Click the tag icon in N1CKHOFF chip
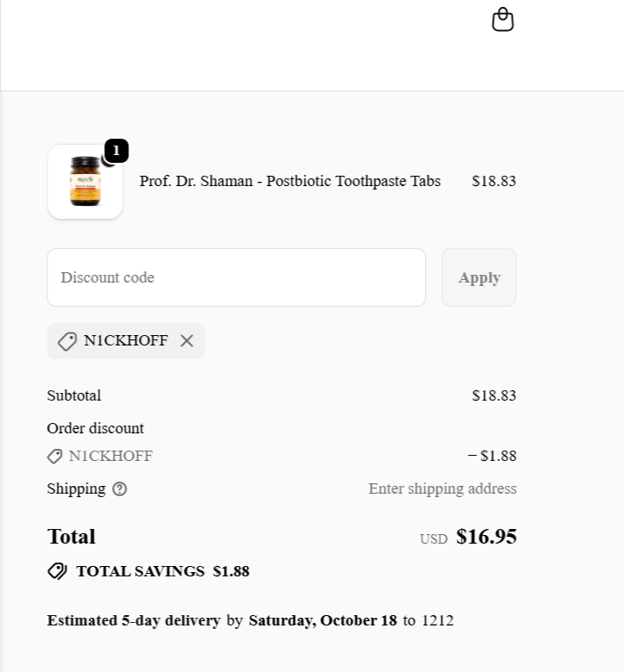The image size is (624, 672). (x=67, y=341)
